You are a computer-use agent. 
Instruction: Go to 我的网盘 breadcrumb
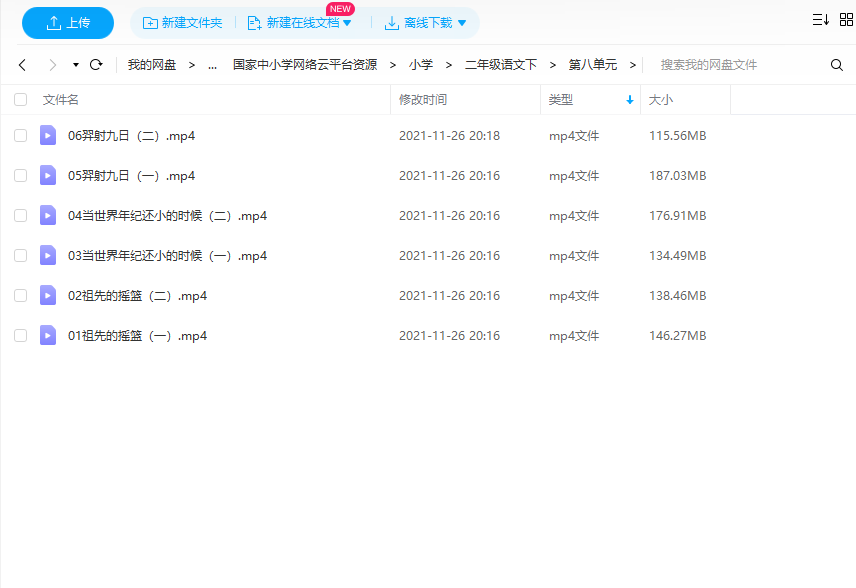tap(152, 65)
